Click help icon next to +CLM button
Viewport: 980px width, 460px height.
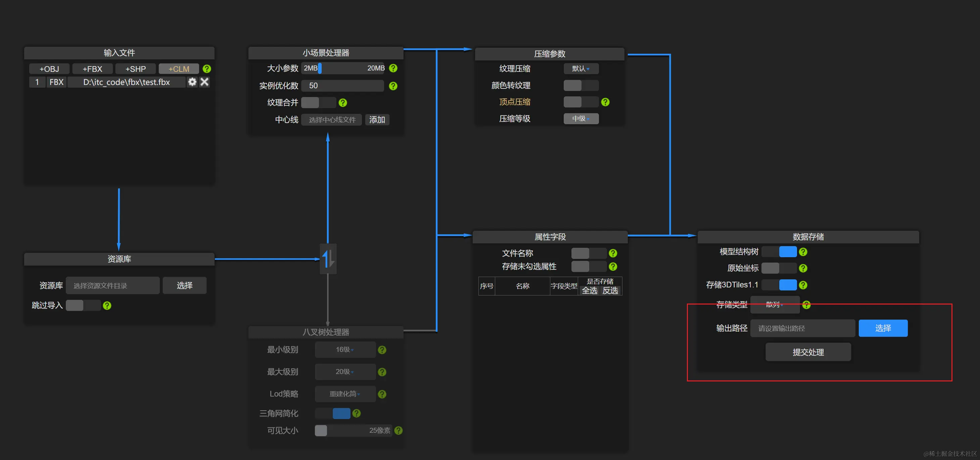click(x=206, y=69)
